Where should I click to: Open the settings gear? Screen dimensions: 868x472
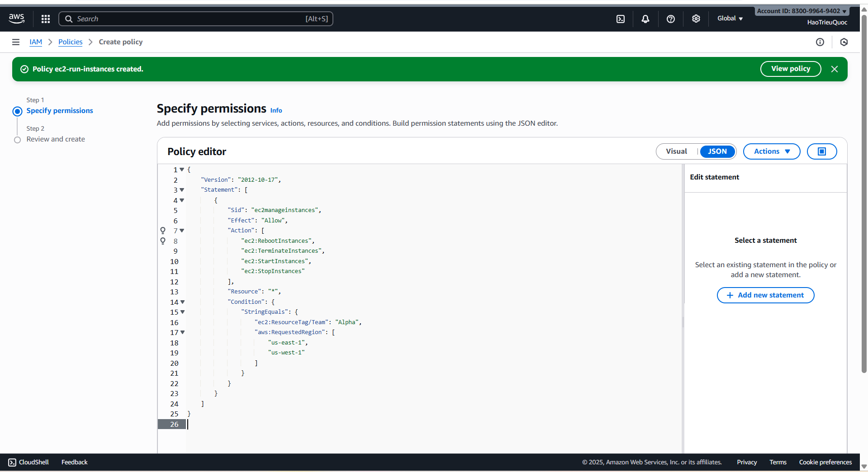pyautogui.click(x=696, y=19)
